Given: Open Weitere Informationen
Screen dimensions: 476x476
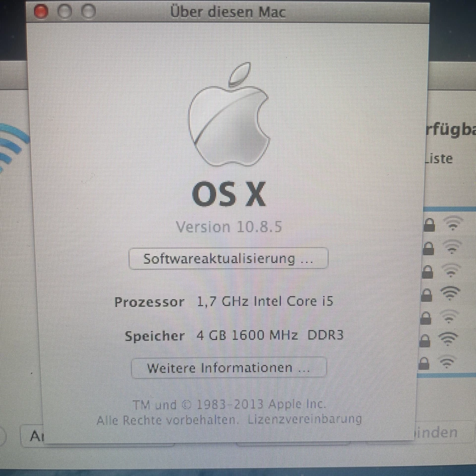Looking at the screenshot, I should (229, 367).
